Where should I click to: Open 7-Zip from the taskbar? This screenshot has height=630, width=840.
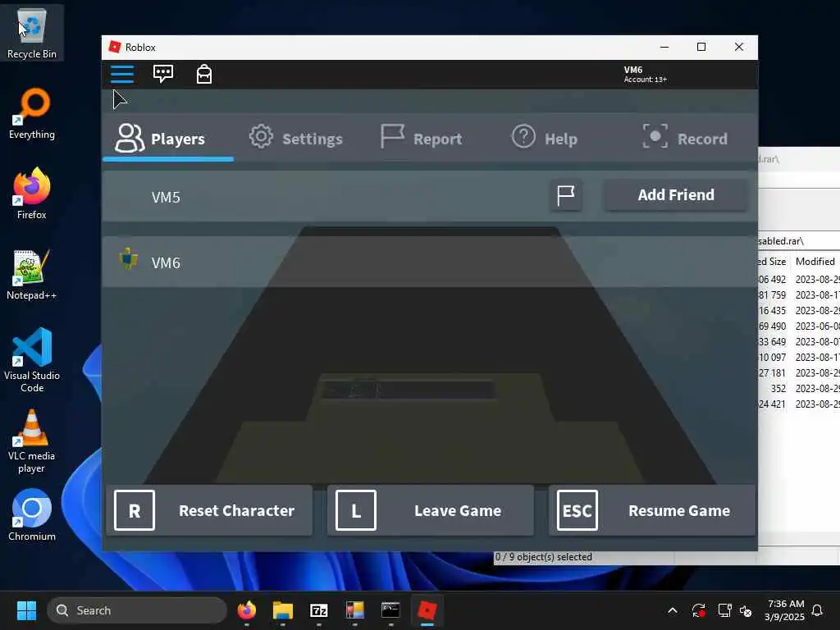point(319,610)
